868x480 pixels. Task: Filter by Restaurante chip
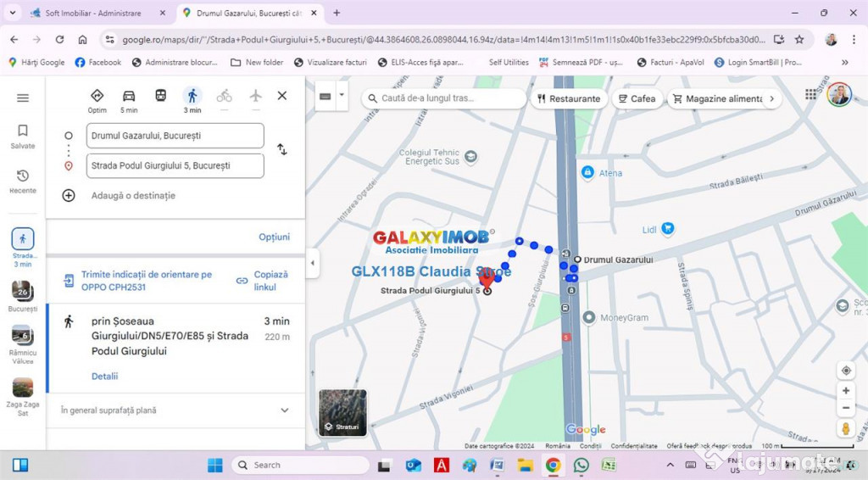click(x=569, y=98)
